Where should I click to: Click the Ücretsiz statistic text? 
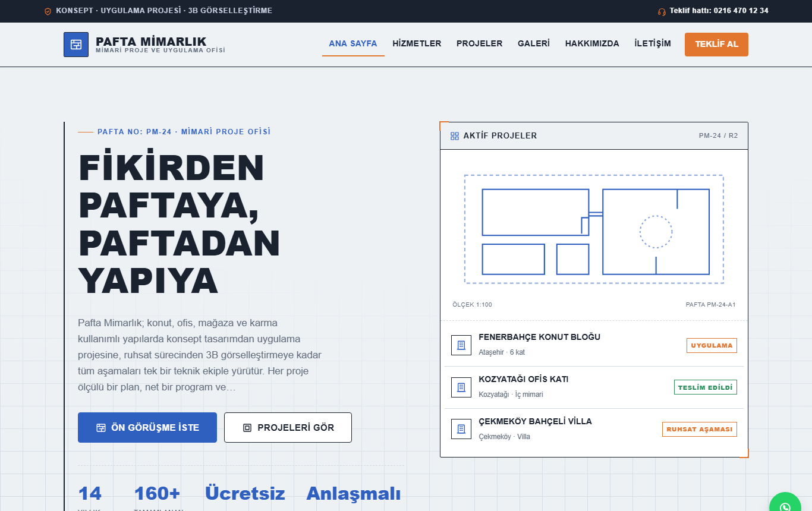pyautogui.click(x=245, y=494)
